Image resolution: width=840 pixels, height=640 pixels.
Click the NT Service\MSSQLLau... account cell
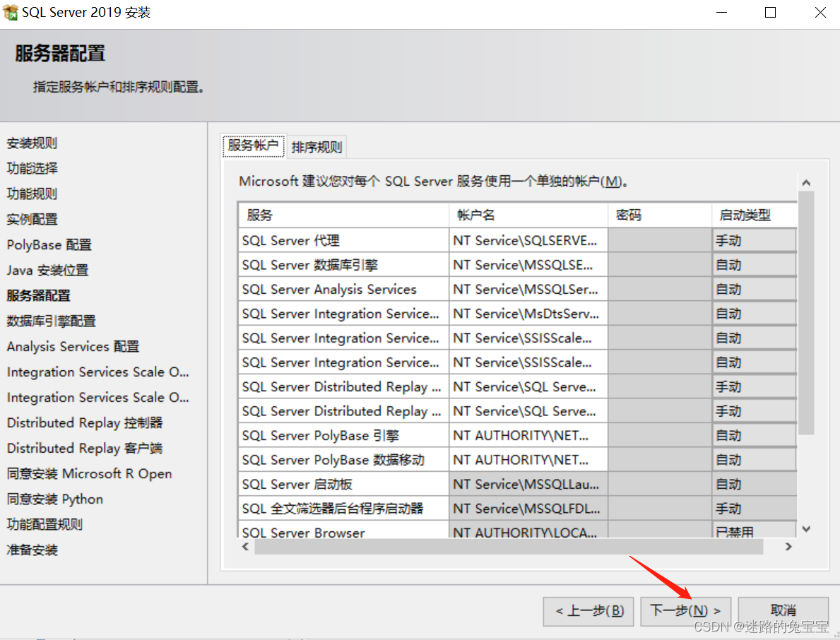coord(528,484)
